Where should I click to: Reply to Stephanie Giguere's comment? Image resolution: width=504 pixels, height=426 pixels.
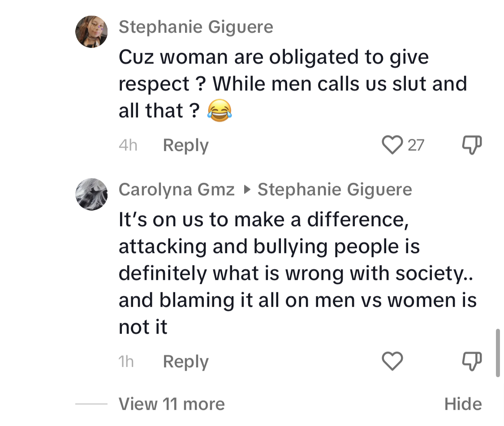coord(186,145)
